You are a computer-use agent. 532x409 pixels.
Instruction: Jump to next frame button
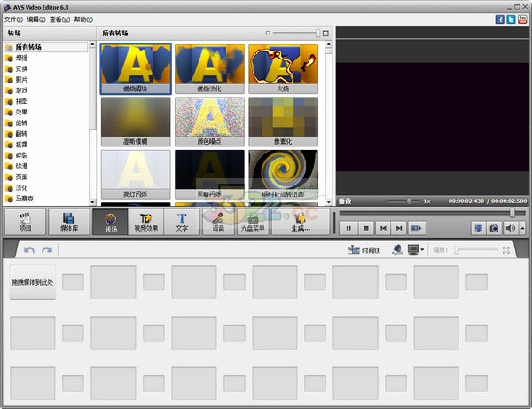(399, 228)
